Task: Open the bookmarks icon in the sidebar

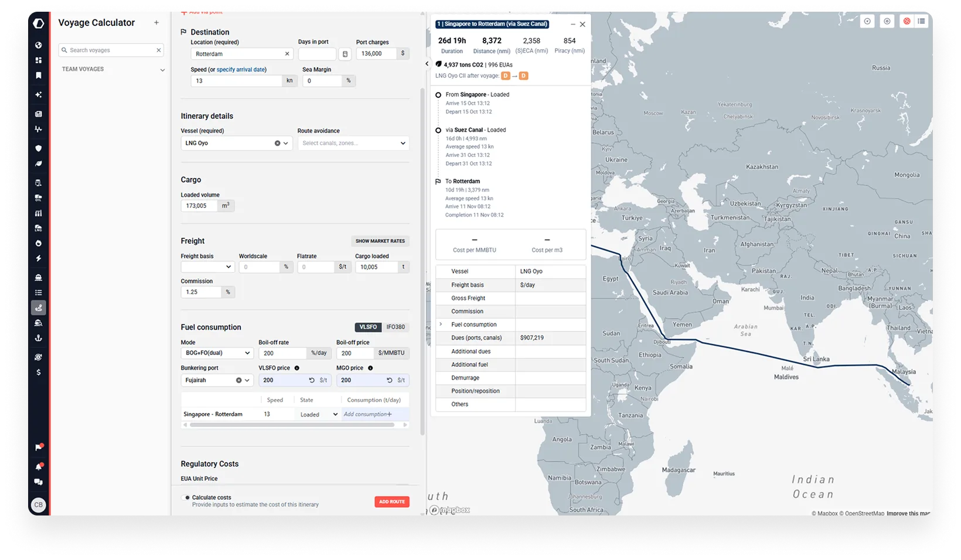Action: [x=39, y=75]
